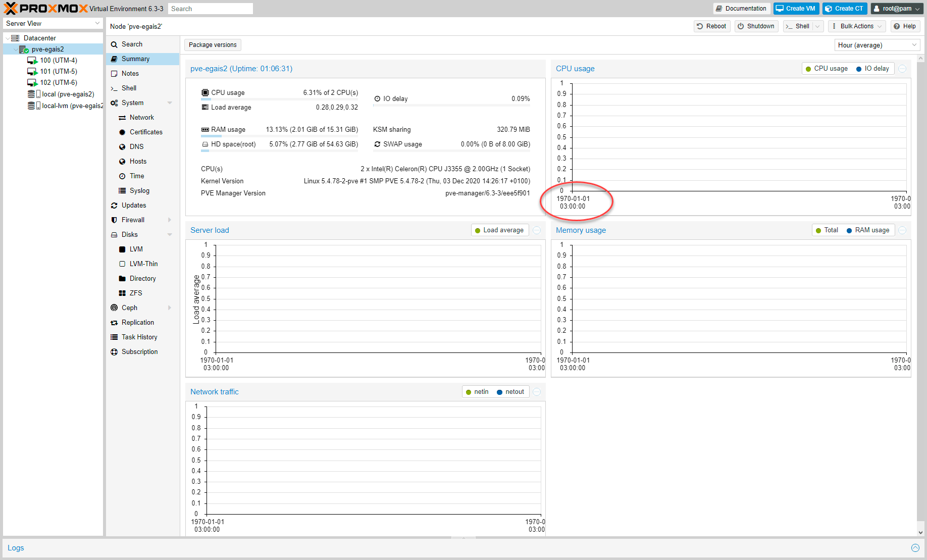
Task: Open the Server View dropdown
Action: click(x=53, y=23)
